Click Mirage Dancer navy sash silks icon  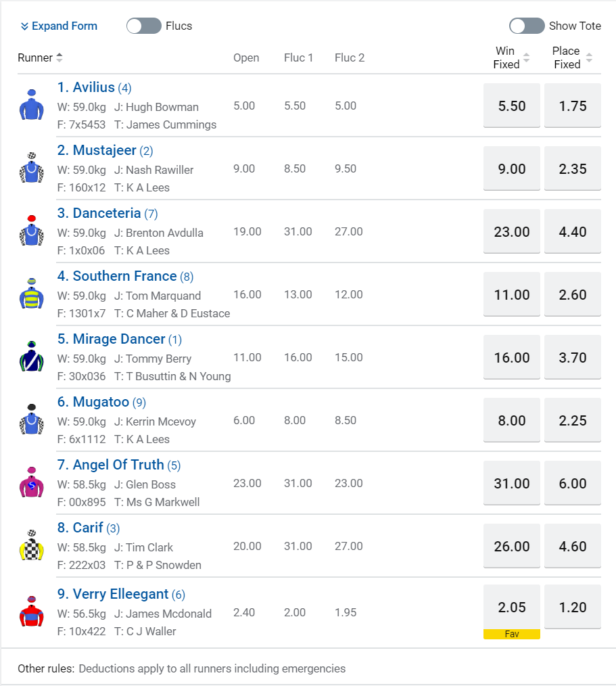click(31, 357)
